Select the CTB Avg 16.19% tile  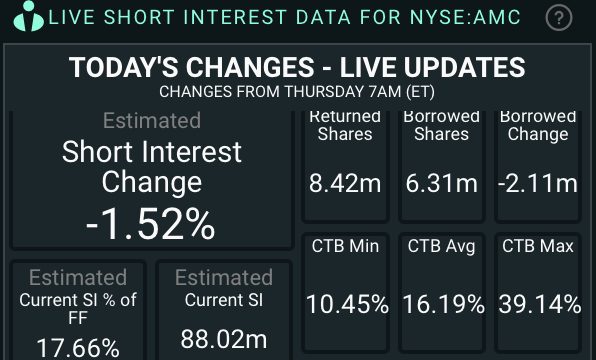[441, 293]
